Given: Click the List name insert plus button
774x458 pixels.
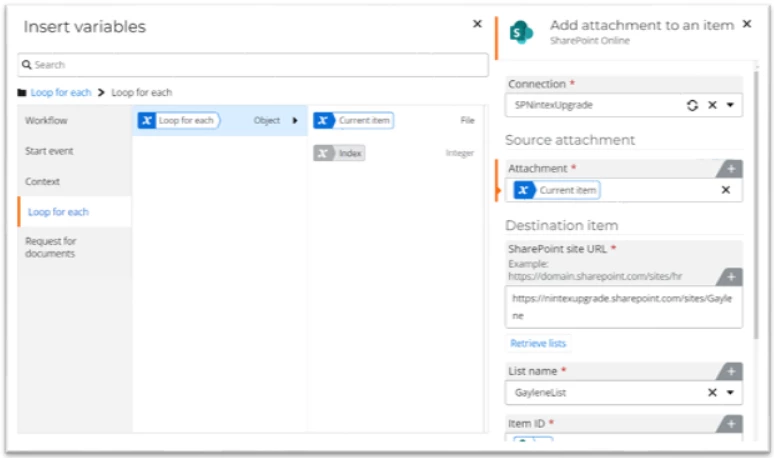Looking at the screenshot, I should [731, 371].
